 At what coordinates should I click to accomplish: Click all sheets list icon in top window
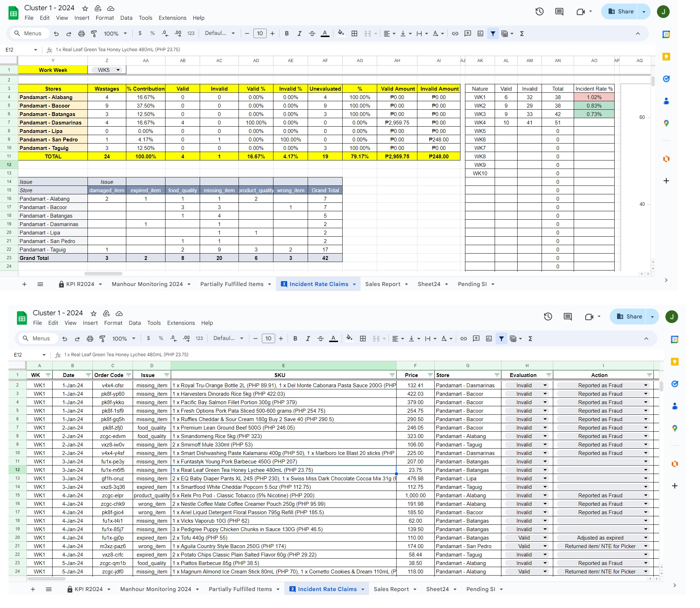coord(40,284)
